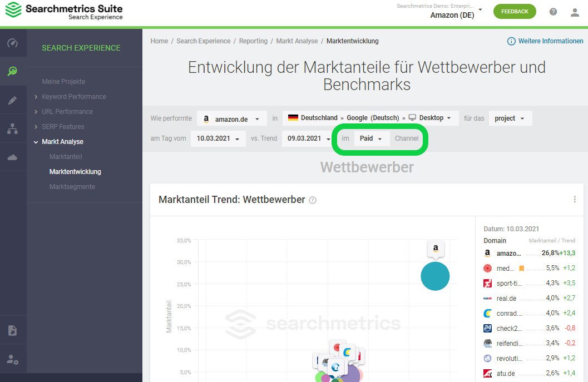The height and width of the screenshot is (382, 588).
Task: Open the Deutschland Google Desktop search engine dropdown
Action: (x=370, y=118)
